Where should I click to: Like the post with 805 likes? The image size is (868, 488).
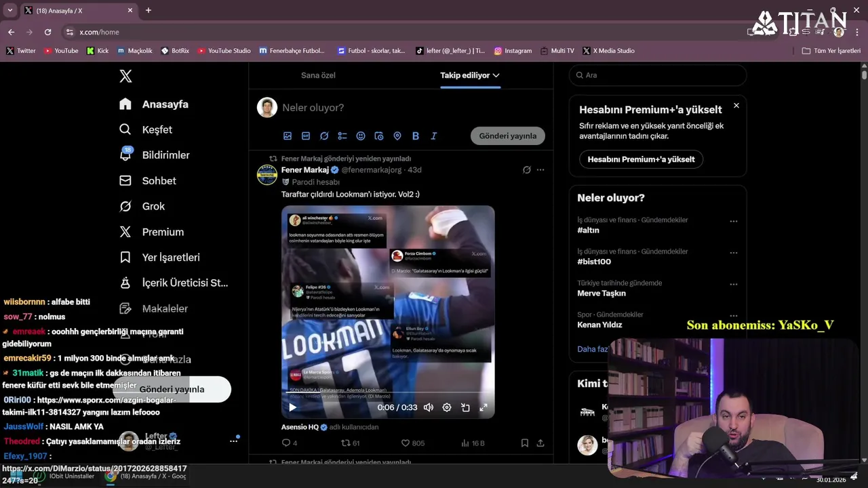click(x=412, y=443)
